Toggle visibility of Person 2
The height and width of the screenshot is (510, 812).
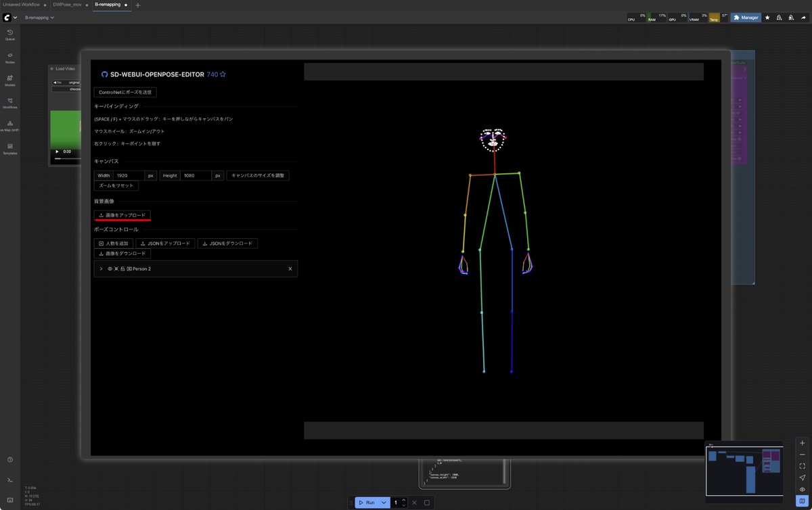pyautogui.click(x=110, y=269)
